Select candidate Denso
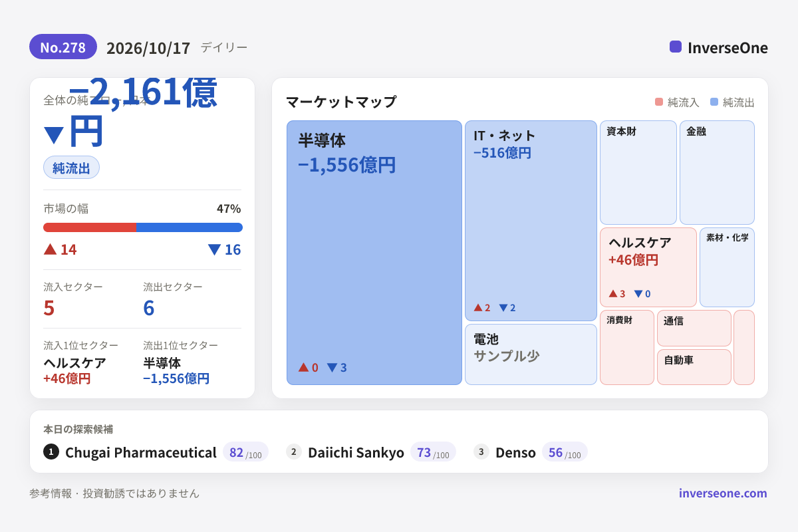Image resolution: width=798 pixels, height=532 pixels. point(515,452)
